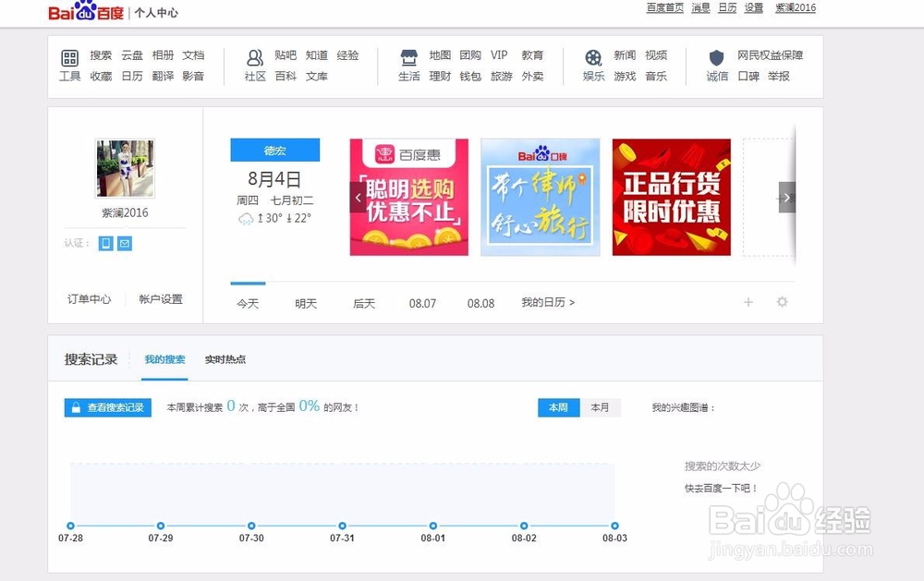Switch to the 实时热点 tab
924x581 pixels.
225,359
